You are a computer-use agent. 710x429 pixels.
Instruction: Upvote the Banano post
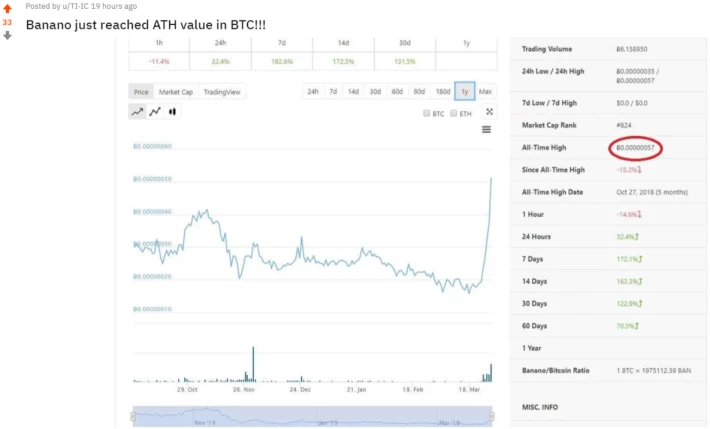[7, 8]
